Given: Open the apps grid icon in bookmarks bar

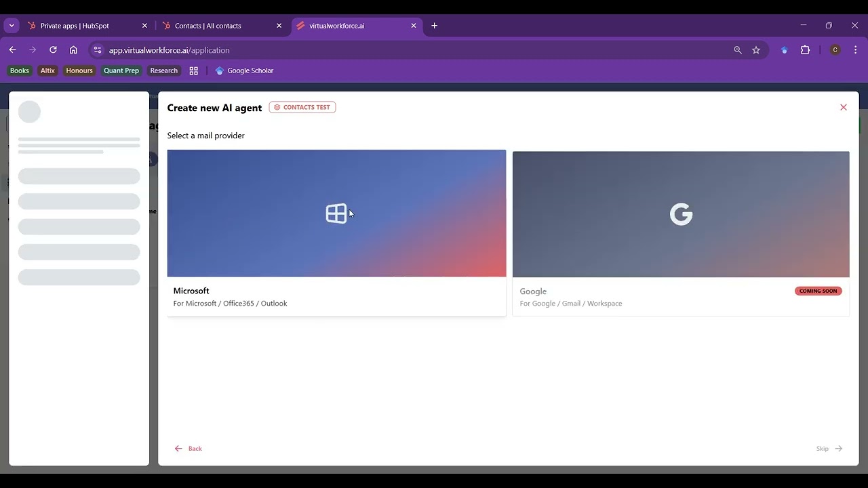Looking at the screenshot, I should [x=194, y=70].
